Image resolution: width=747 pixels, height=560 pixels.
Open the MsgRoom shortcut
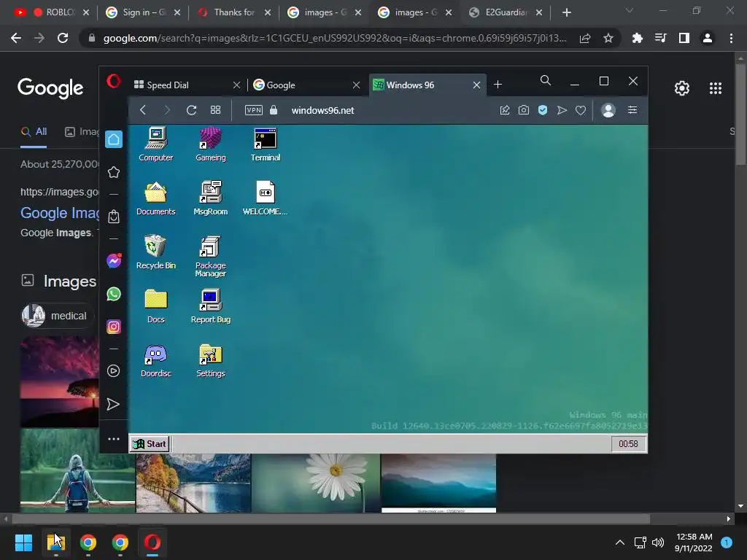211,198
